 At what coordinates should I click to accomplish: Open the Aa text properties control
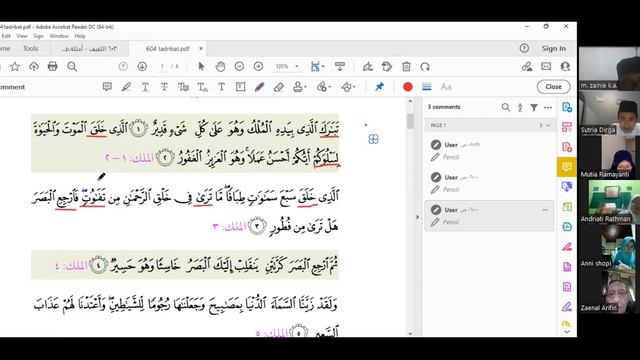coord(446,87)
